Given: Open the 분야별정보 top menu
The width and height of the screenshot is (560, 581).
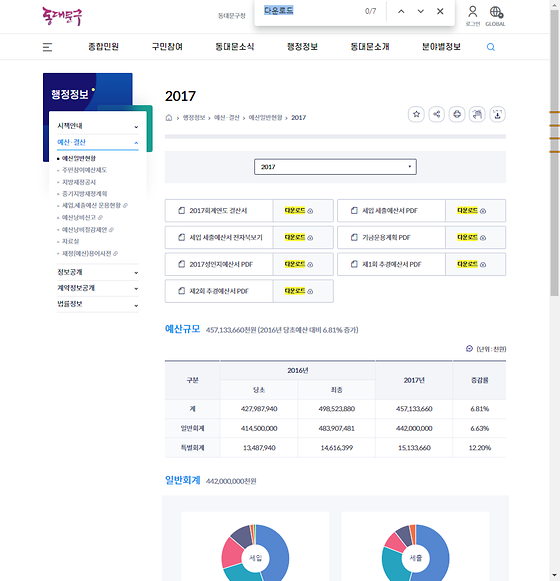Looking at the screenshot, I should click(x=441, y=47).
